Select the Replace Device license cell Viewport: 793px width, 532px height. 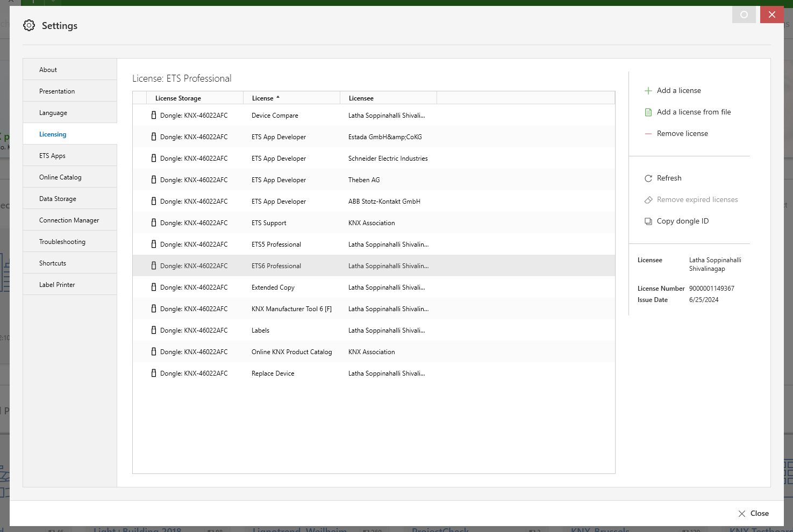(273, 373)
